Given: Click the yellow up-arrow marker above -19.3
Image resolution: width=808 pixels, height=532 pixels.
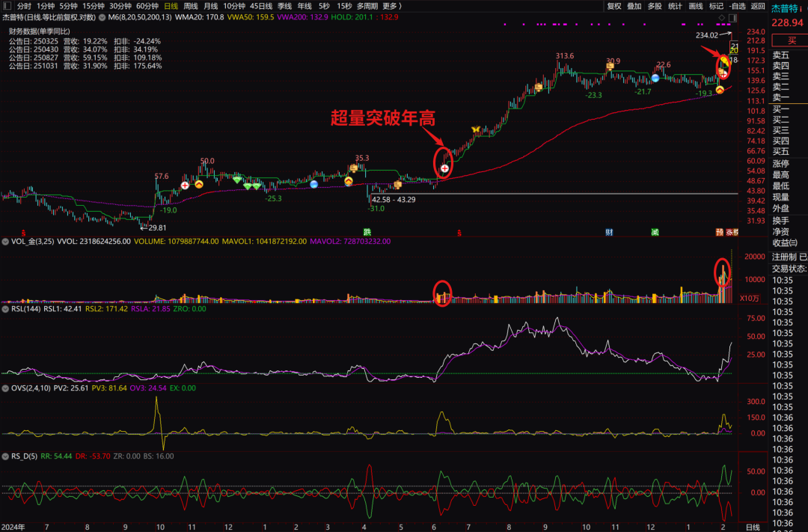Looking at the screenshot, I should click(720, 90).
